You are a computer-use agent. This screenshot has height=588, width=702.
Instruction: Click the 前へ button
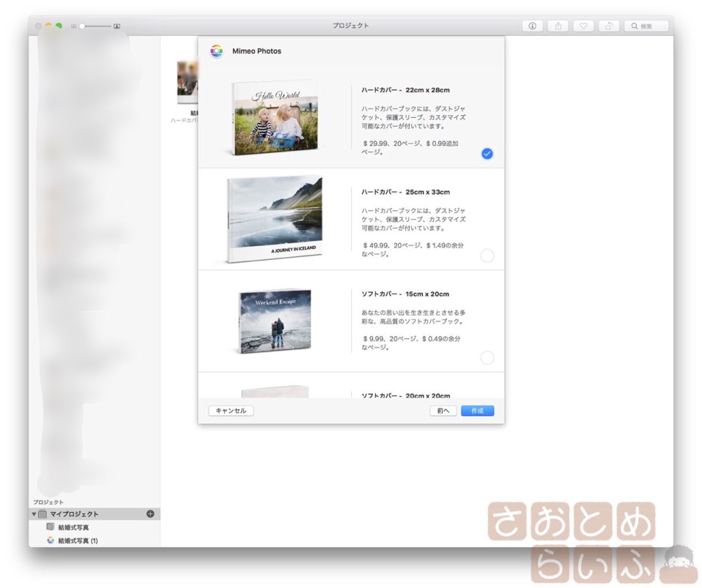tap(444, 411)
